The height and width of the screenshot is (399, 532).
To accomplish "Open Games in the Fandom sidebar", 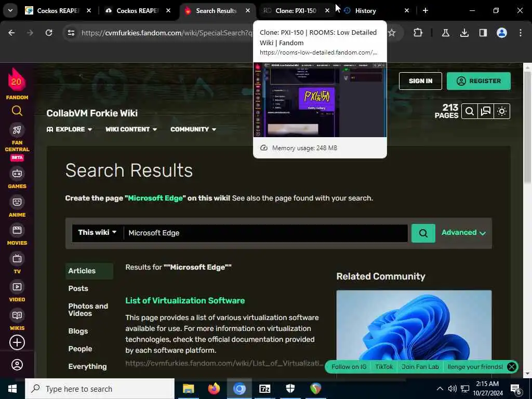I will [x=17, y=178].
